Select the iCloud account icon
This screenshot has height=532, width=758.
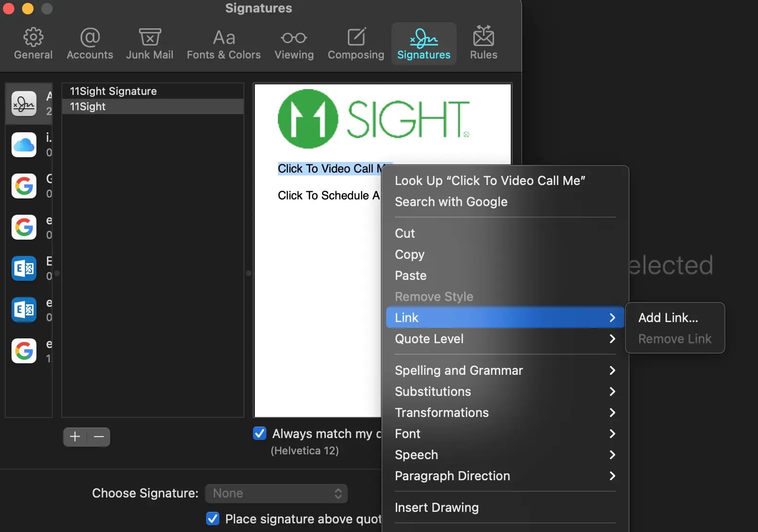coord(24,145)
